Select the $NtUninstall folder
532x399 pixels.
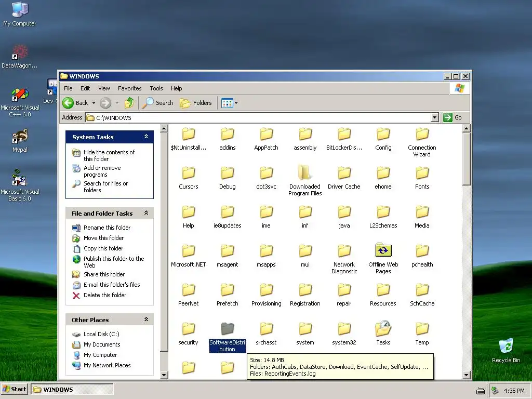click(x=188, y=138)
